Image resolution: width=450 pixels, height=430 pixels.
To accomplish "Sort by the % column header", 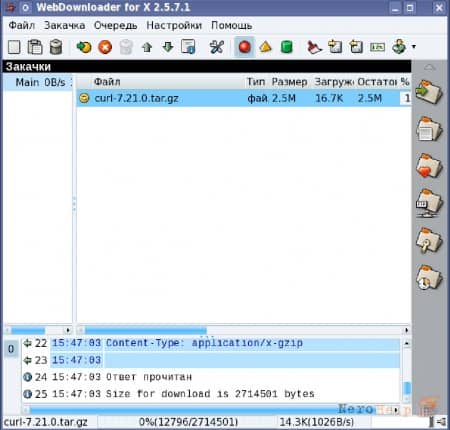I will click(405, 82).
